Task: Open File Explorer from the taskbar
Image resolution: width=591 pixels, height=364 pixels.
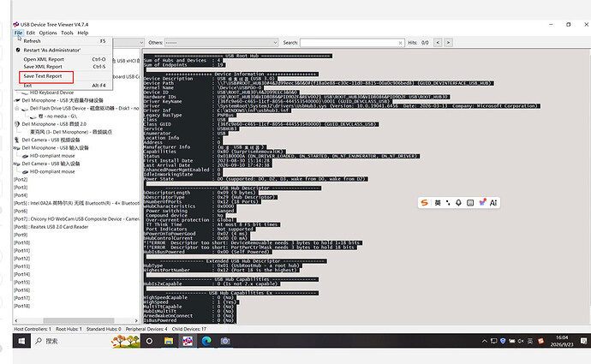Action: [169, 341]
